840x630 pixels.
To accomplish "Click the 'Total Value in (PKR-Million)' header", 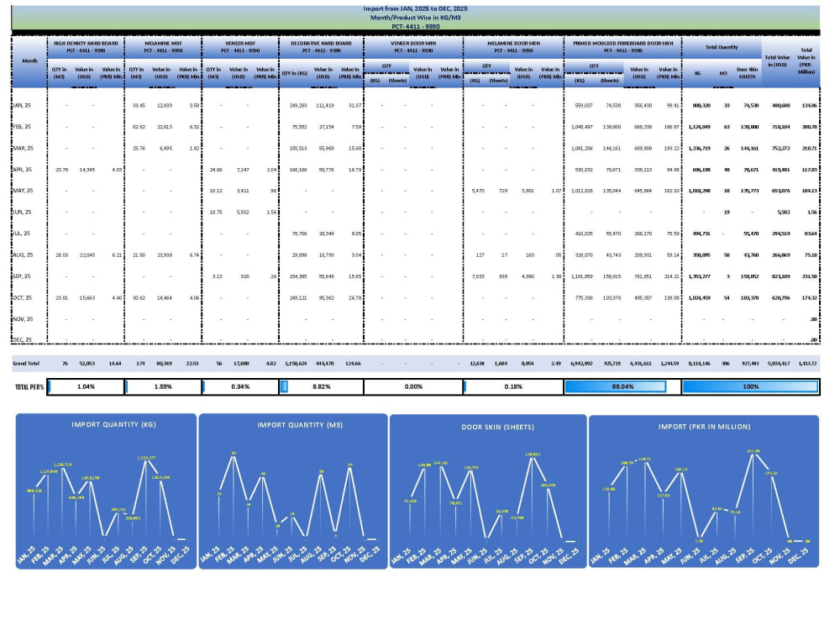I will click(x=806, y=61).
